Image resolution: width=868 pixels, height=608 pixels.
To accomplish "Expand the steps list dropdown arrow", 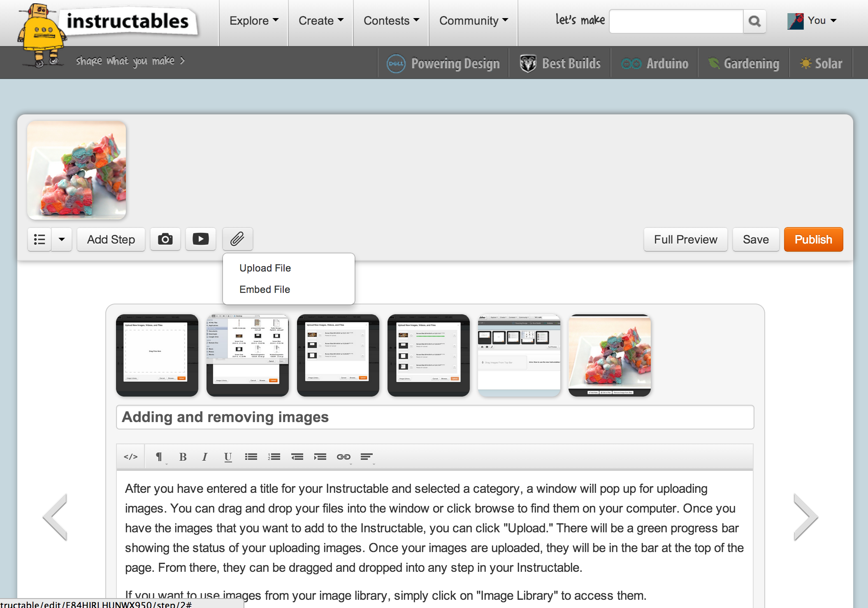I will 61,240.
